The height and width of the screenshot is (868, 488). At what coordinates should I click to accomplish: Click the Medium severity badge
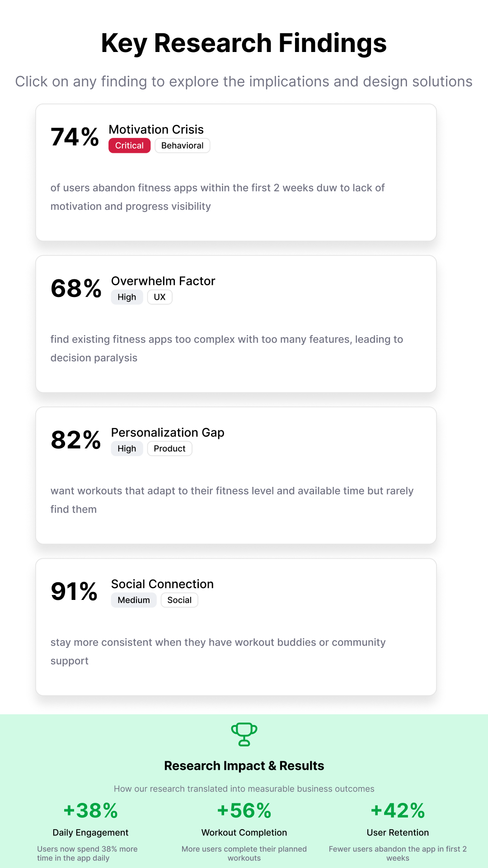(134, 600)
